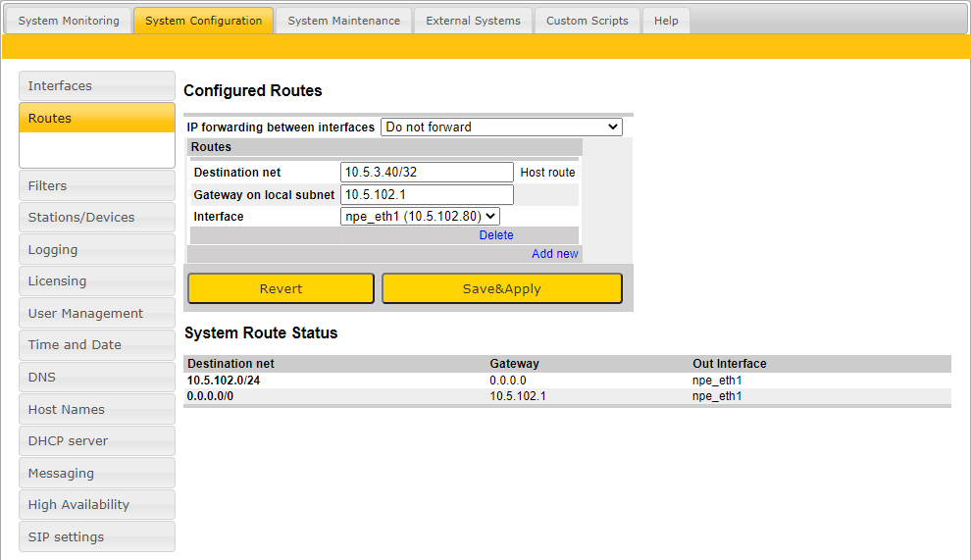This screenshot has height=560, width=971.
Task: Navigate to DHCP server settings
Action: [96, 441]
